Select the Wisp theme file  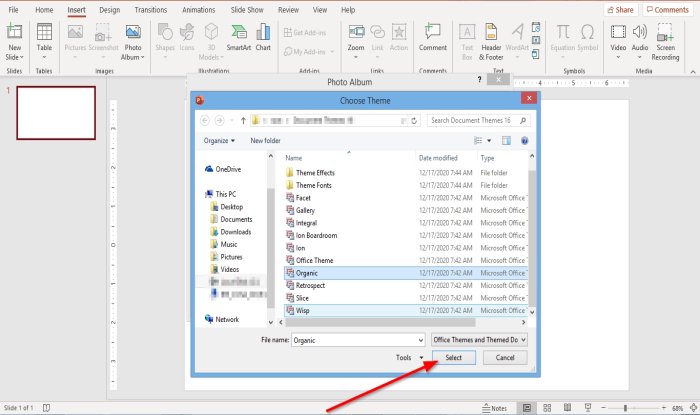405,311
